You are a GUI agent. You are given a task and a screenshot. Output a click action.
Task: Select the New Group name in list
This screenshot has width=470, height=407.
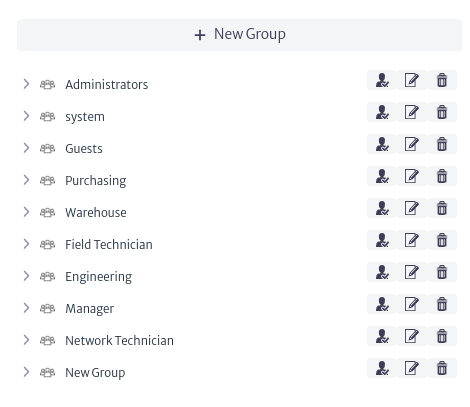point(95,373)
